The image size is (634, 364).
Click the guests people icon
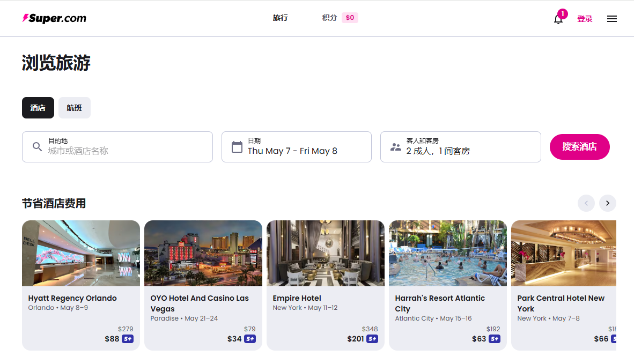(x=396, y=147)
